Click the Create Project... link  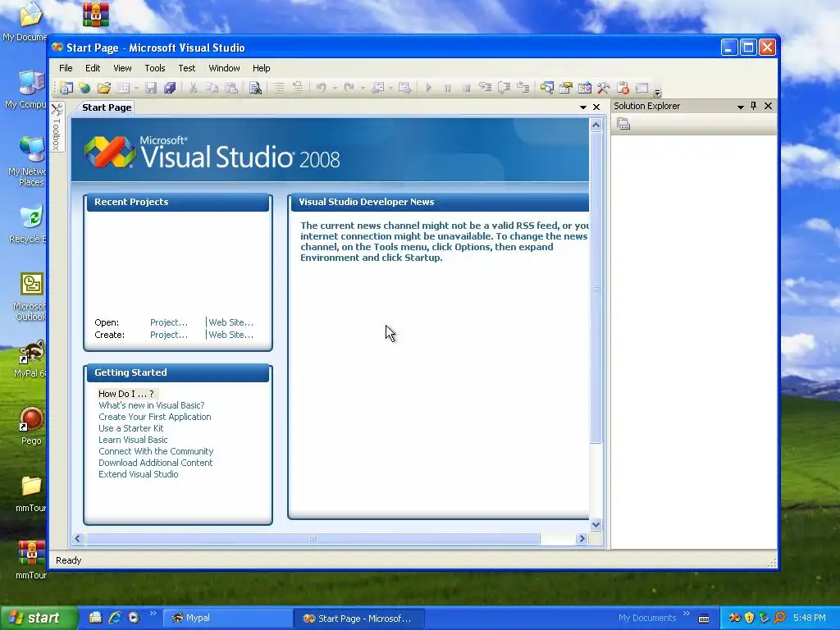[169, 335]
